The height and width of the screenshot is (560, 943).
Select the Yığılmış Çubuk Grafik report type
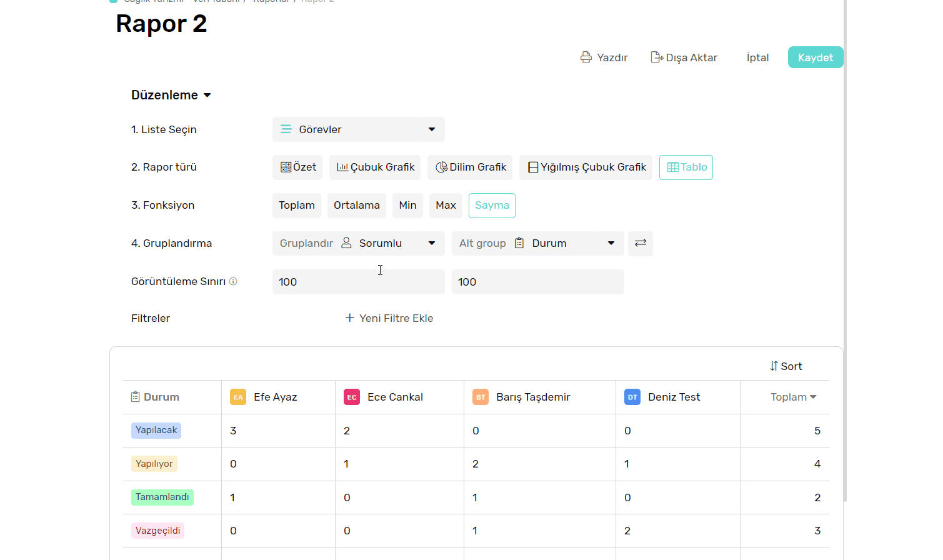pos(586,167)
